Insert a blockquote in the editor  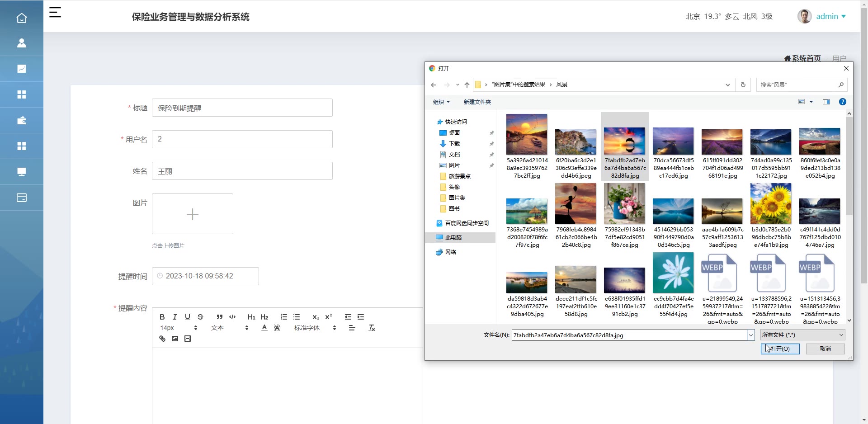pos(219,317)
